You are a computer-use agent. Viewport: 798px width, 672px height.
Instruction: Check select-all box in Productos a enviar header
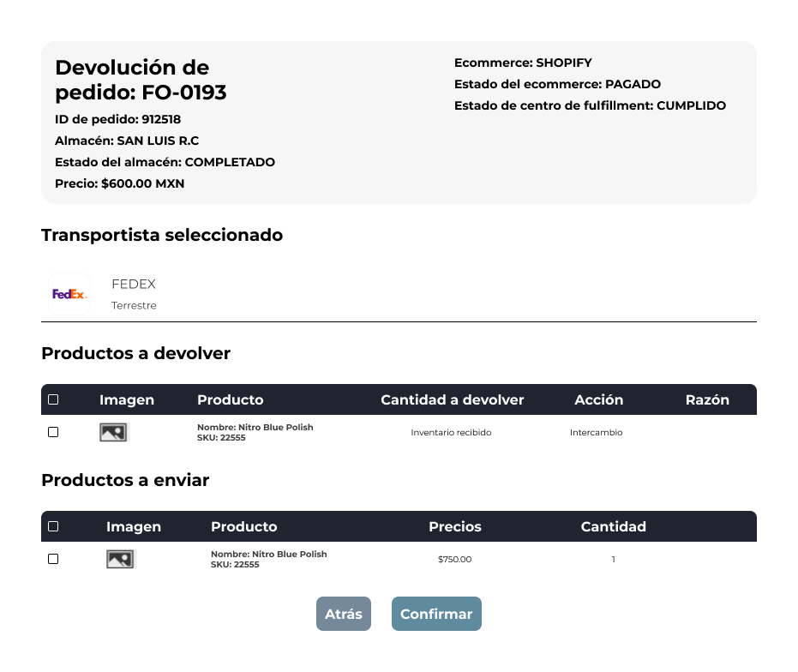coord(53,526)
